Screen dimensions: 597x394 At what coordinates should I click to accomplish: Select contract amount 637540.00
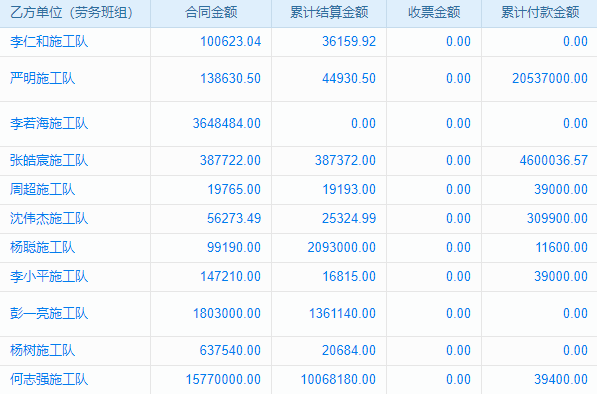click(x=230, y=350)
